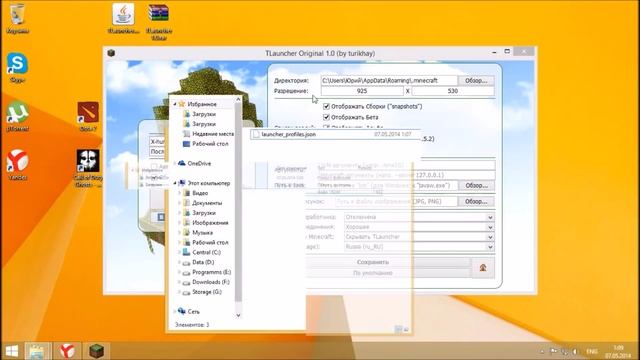The height and width of the screenshot is (360, 640).
Task: Open the Yandex browser desktop shortcut
Action: coord(17,165)
